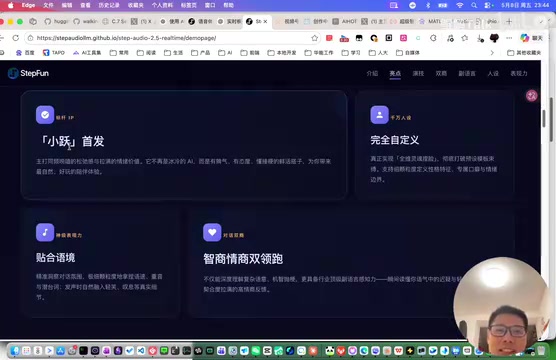This screenshot has height=360, width=556.
Task: Switch to the hugg GitHub tab
Action: (57, 21)
